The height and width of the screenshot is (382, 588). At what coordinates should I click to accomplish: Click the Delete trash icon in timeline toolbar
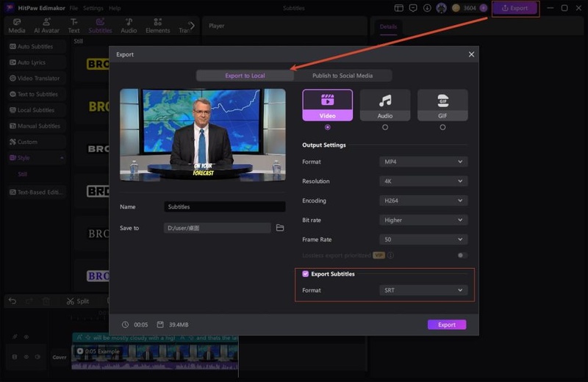[46, 301]
